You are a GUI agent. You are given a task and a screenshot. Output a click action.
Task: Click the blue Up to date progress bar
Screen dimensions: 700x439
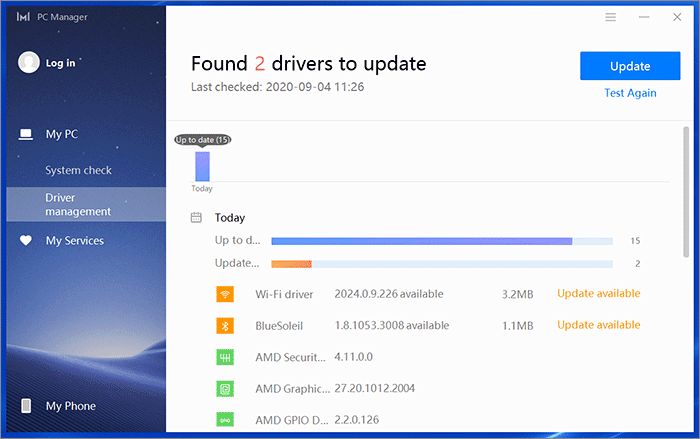click(421, 241)
